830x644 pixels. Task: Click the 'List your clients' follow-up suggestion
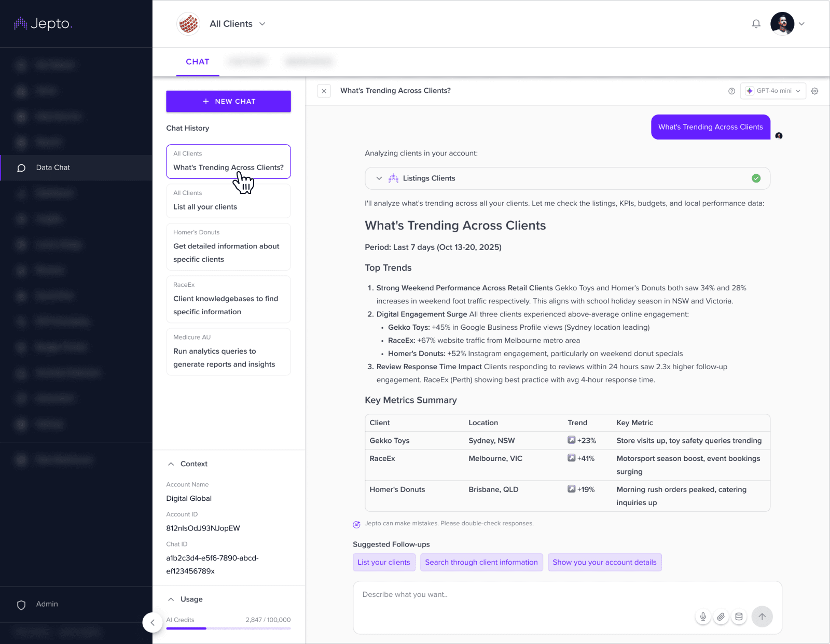[384, 563]
